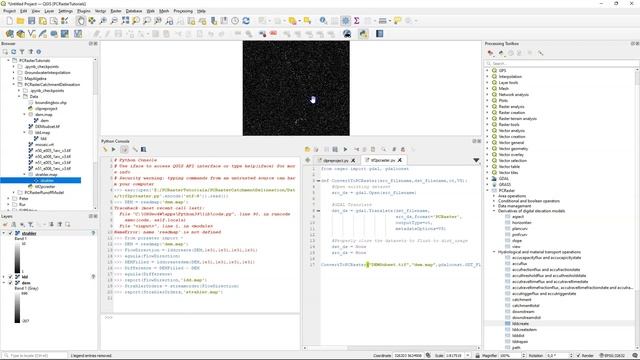Click the New GeoPackage Layer icon
This screenshot has height=360, width=640.
coord(20,34)
